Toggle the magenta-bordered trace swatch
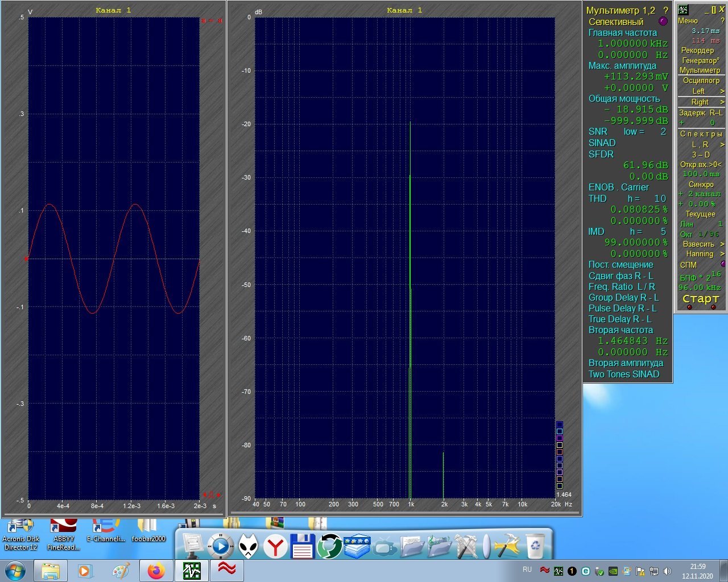 coord(559,438)
